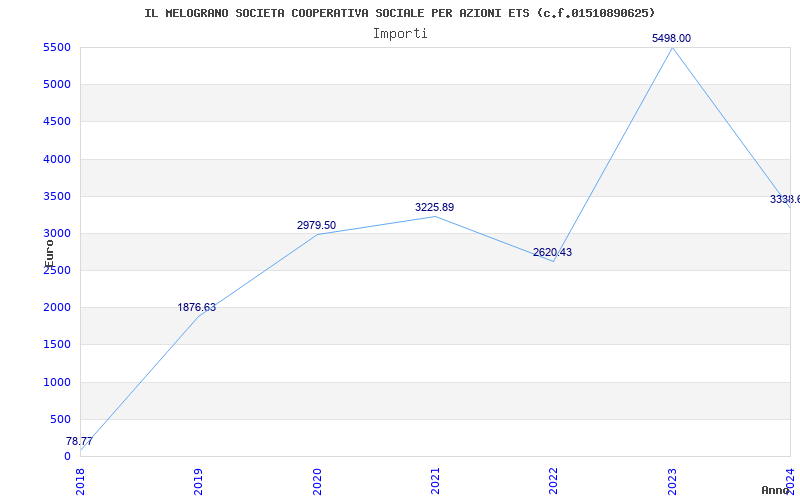This screenshot has width=800, height=500.
Task: Click the Importi subtitle
Action: pos(400,34)
